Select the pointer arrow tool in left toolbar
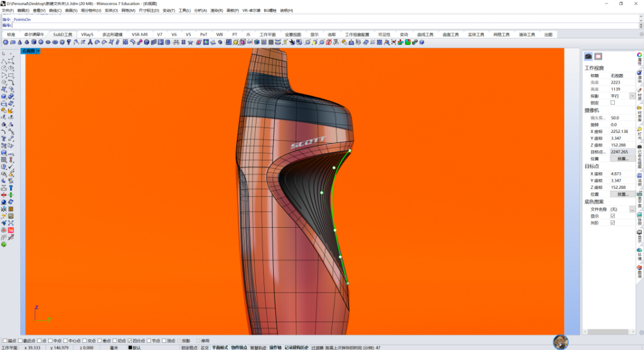This screenshot has height=350, width=644. tap(4, 54)
